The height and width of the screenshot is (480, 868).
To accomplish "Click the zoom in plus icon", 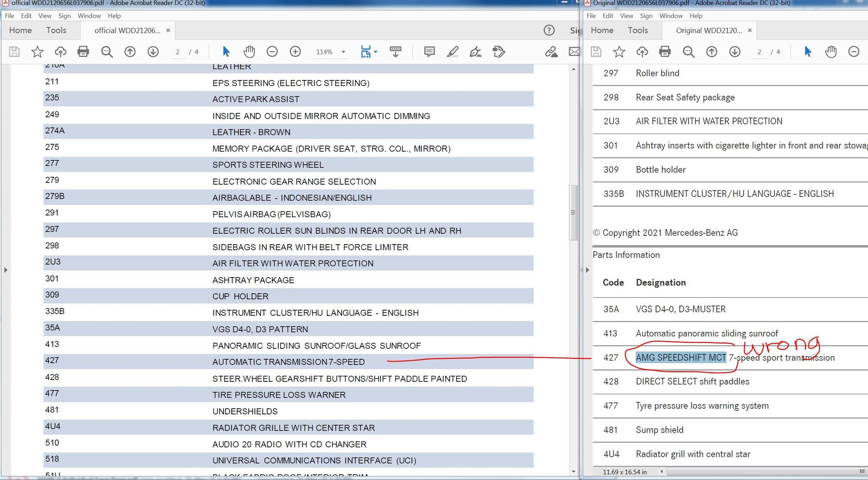I will pyautogui.click(x=295, y=52).
